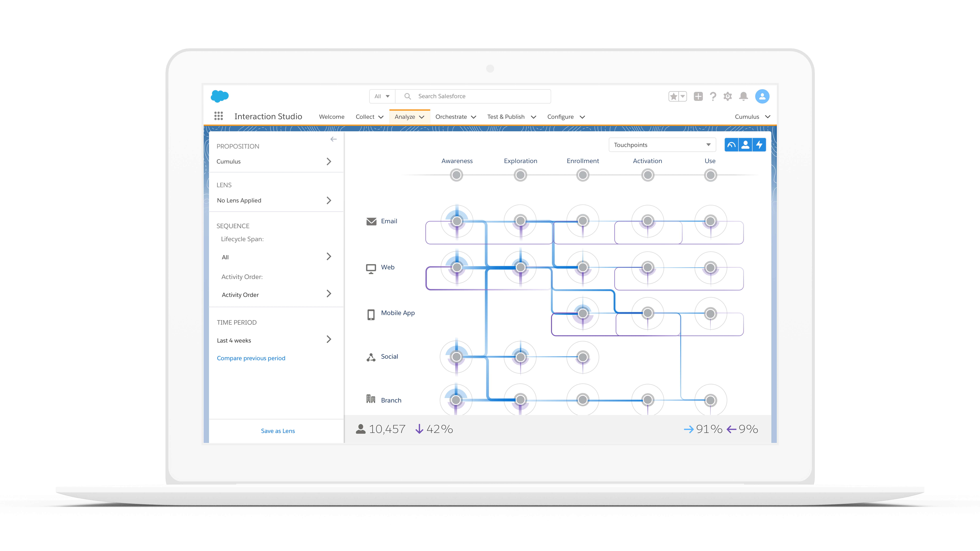Select the Social Enrollment touchpoint node
The width and height of the screenshot is (980, 551).
tap(582, 357)
